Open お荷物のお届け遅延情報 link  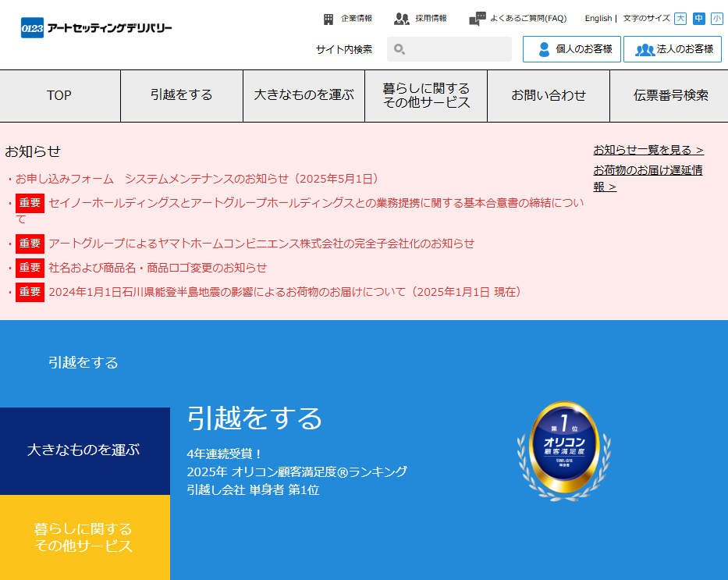pos(648,178)
